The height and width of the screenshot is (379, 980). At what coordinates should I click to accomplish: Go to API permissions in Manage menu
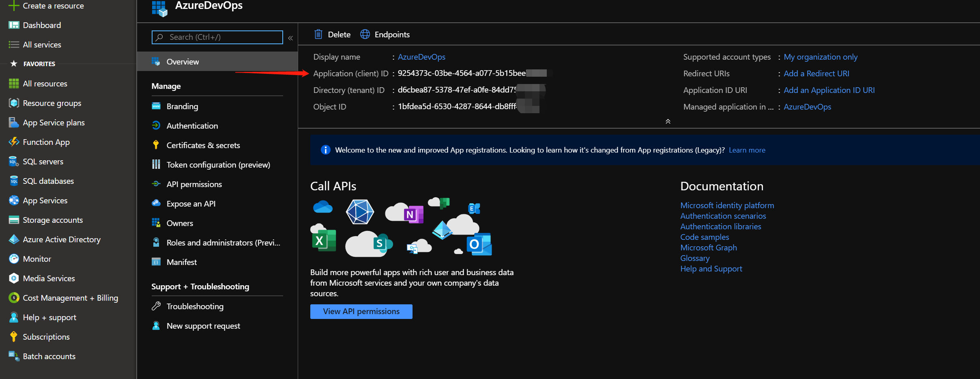[x=194, y=184]
